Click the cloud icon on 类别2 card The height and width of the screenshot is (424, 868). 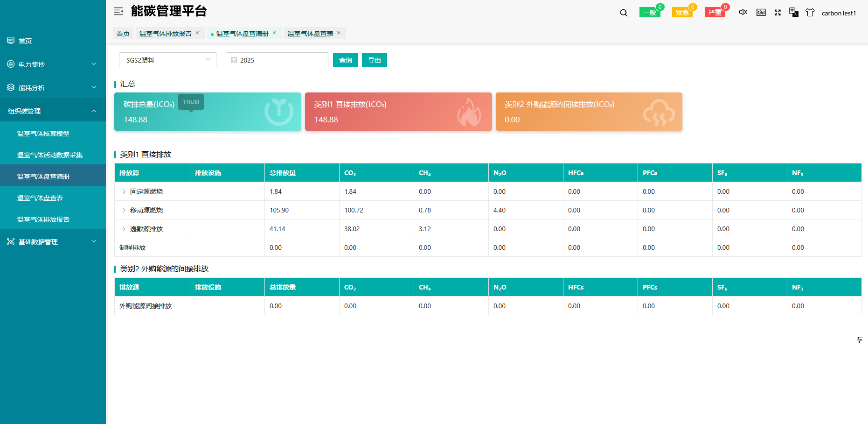click(659, 112)
